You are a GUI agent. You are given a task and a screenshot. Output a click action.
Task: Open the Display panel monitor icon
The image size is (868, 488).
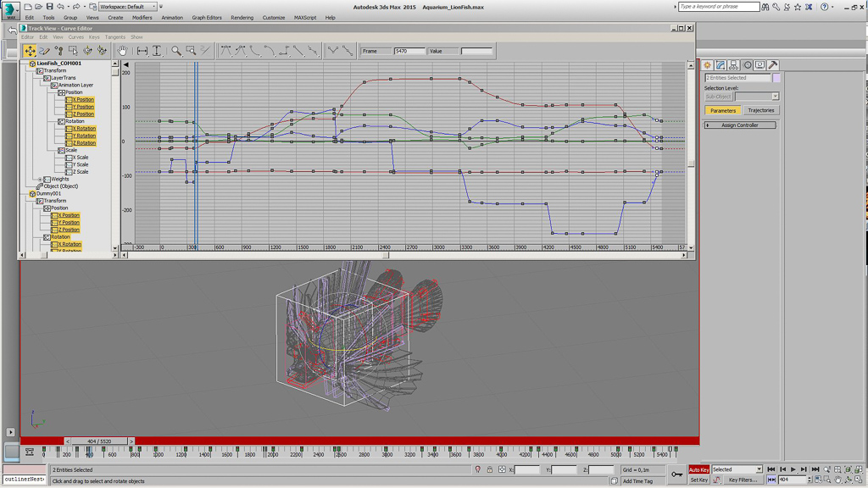pos(759,65)
